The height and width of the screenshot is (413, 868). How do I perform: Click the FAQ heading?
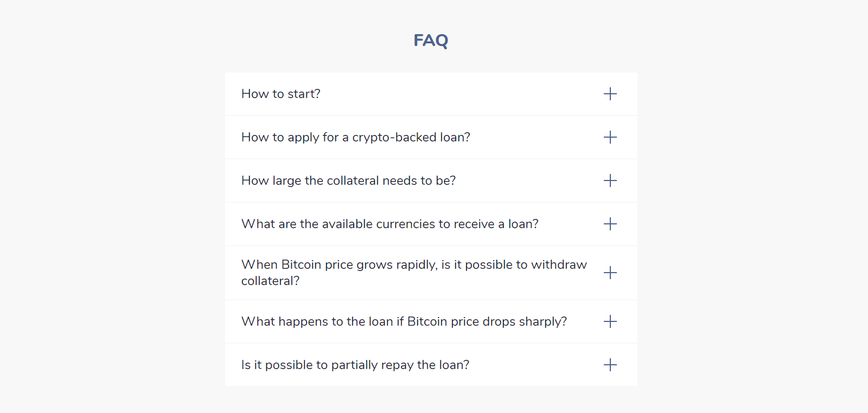(431, 41)
